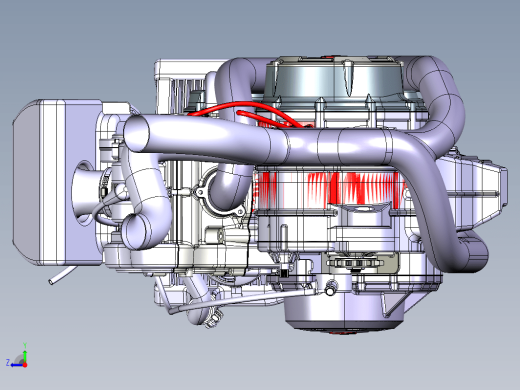Click the red origin dot of the triad
This screenshot has width=520, height=390.
coord(25,365)
